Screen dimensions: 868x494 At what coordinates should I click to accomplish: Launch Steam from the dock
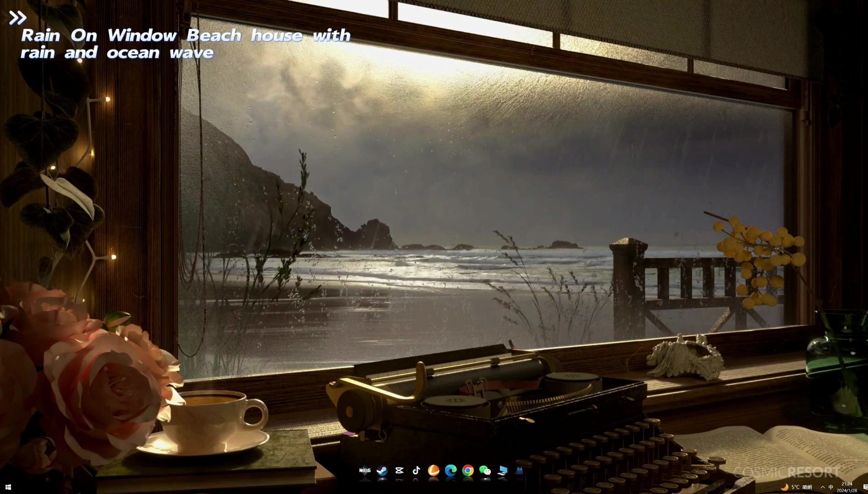coord(382,470)
